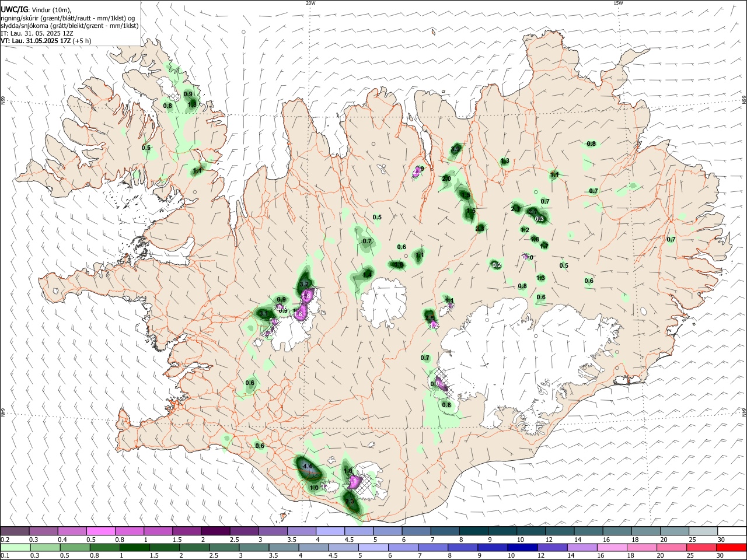
Task: Pick the palest green swatch starting at 0.1
Action: tap(15, 548)
